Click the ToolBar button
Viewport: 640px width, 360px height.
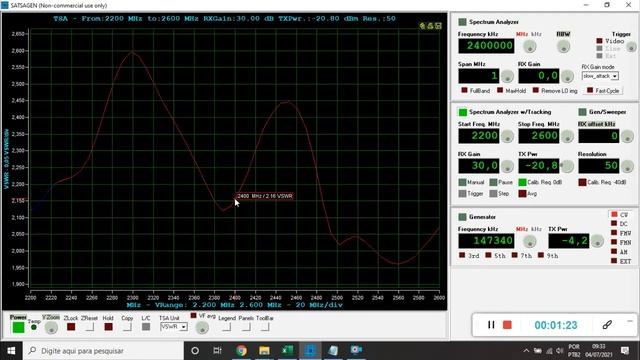[265, 327]
